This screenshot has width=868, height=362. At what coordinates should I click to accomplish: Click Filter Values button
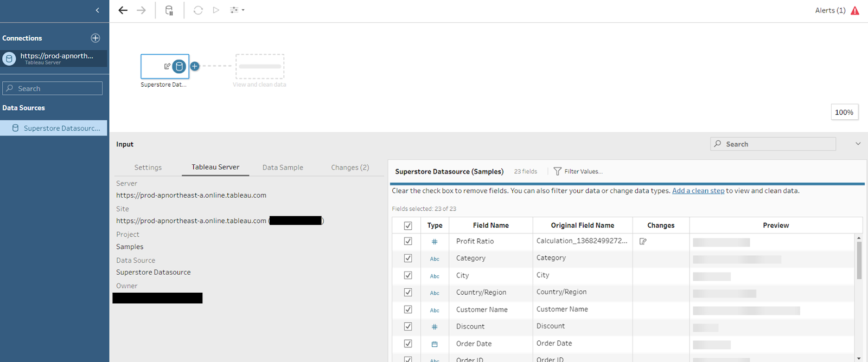(x=578, y=171)
